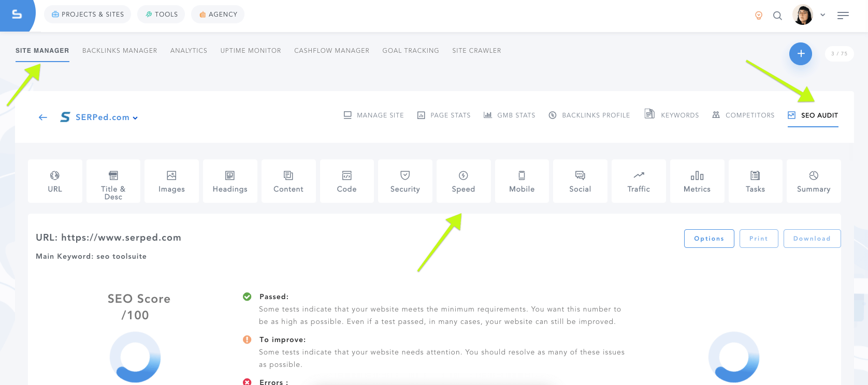868x385 pixels.
Task: Open Backlinks Profile section
Action: click(589, 115)
